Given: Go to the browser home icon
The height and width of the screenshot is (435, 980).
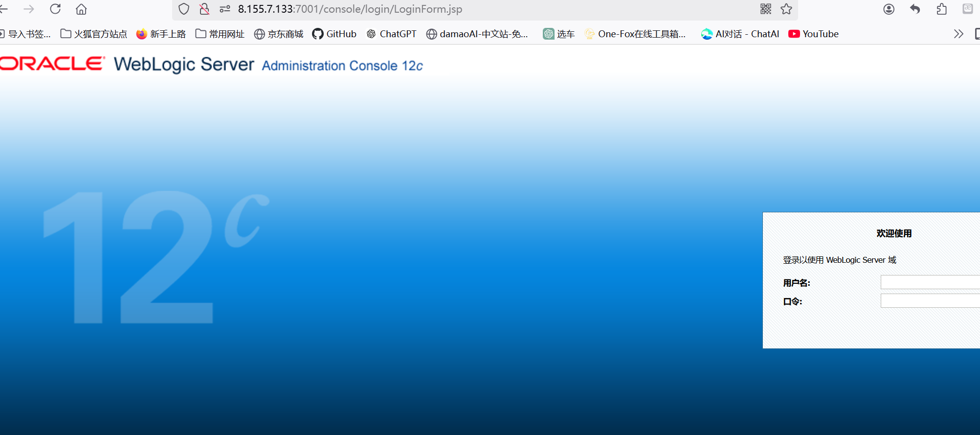Looking at the screenshot, I should tap(81, 9).
